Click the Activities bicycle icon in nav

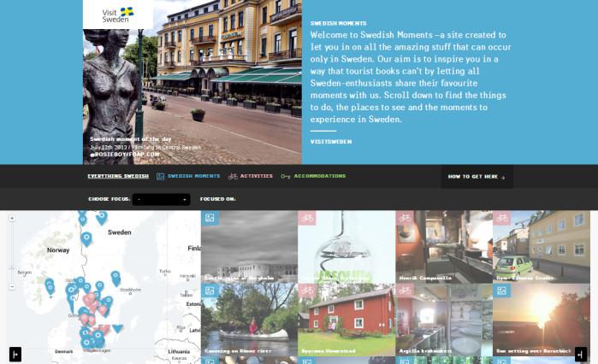(x=233, y=176)
